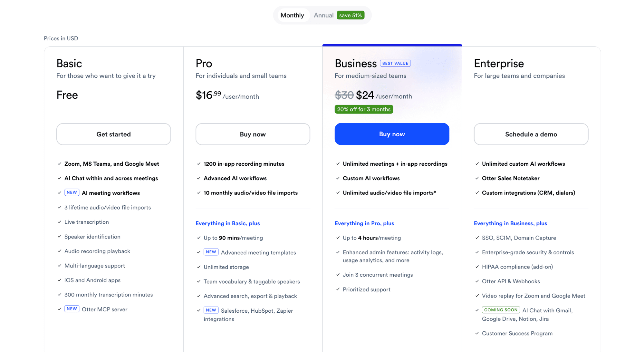Switch to Annual billing
Screen dimensions: 644x352
tap(323, 15)
